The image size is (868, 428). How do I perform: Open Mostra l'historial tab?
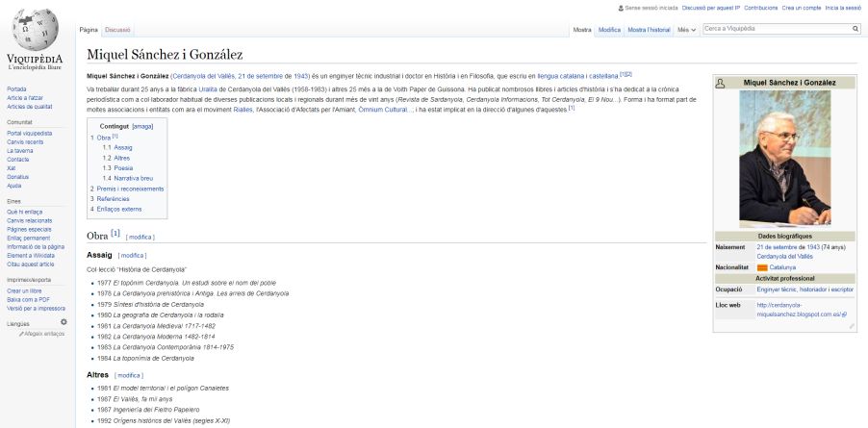pyautogui.click(x=649, y=30)
